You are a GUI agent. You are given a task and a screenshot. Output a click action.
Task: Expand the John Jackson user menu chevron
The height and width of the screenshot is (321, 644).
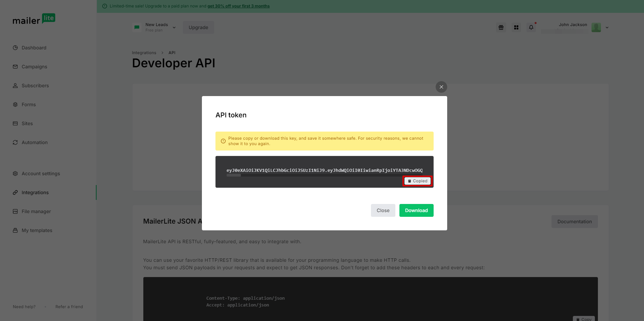607,27
